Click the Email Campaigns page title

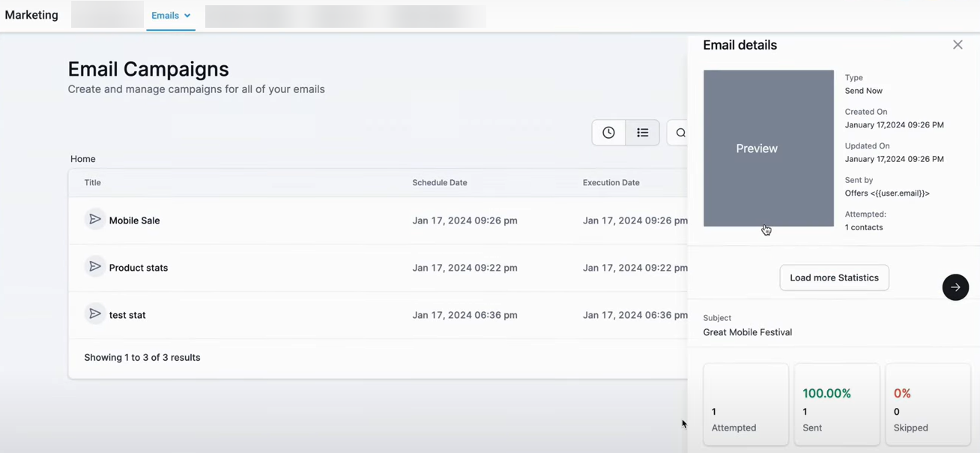[x=148, y=69]
